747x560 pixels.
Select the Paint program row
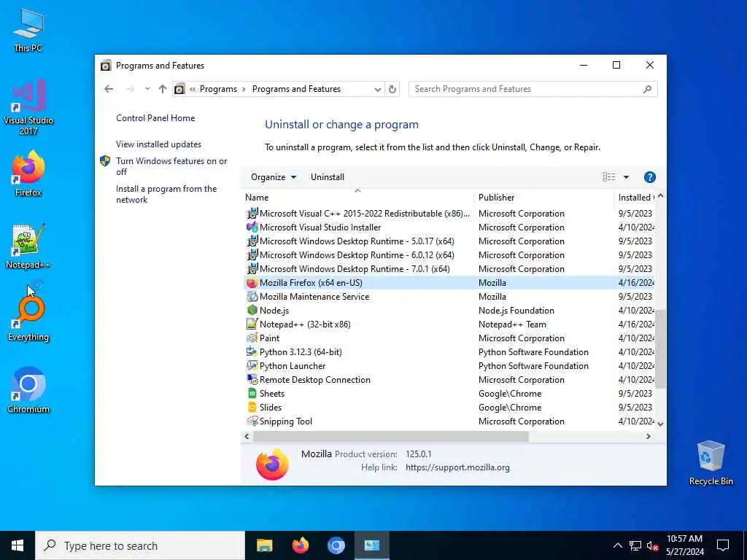point(449,338)
